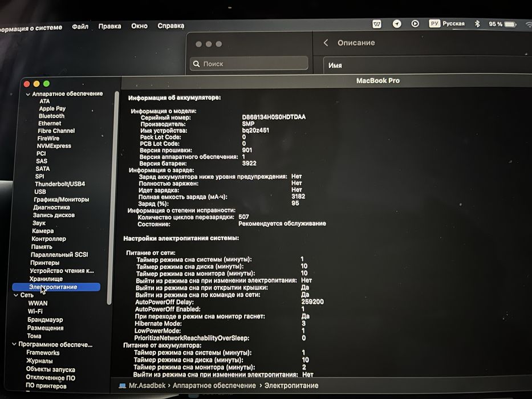Viewport: 532px width, 399px height.
Task: Select Frameworks in the sidebar
Action: 43,352
